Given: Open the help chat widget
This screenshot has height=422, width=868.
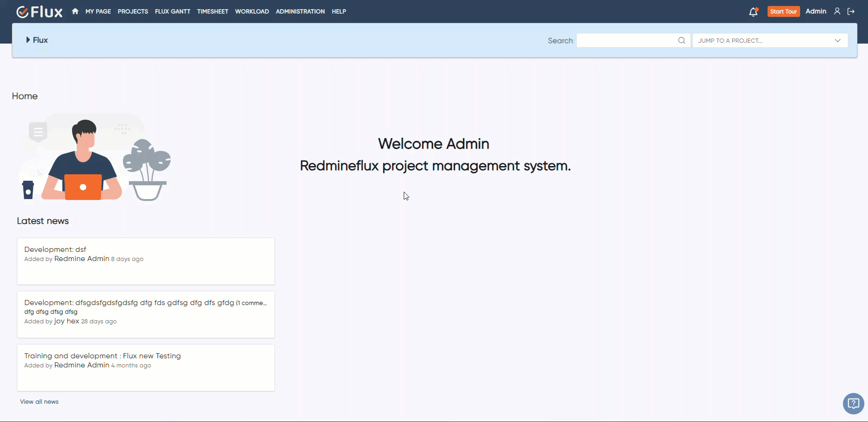Looking at the screenshot, I should click(853, 404).
